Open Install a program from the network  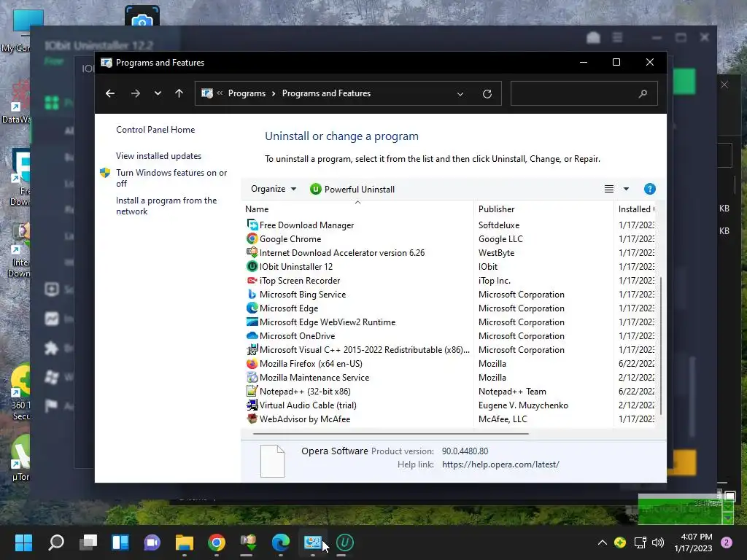[x=166, y=206]
